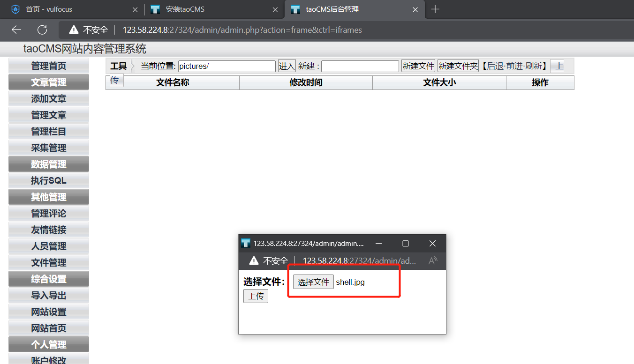Click the 新建文件 button
Screen dimensions: 634x364
(x=418, y=66)
